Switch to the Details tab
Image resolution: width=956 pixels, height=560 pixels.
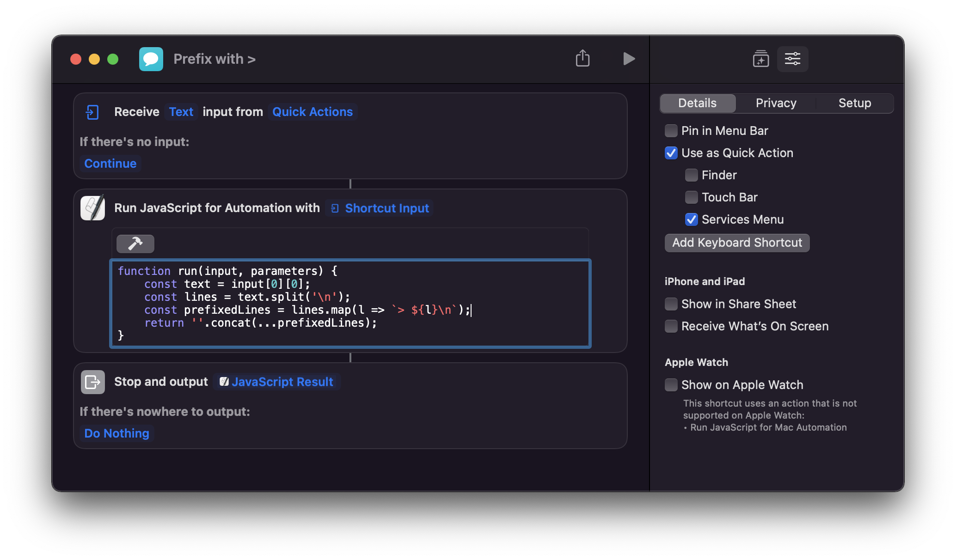pyautogui.click(x=697, y=103)
